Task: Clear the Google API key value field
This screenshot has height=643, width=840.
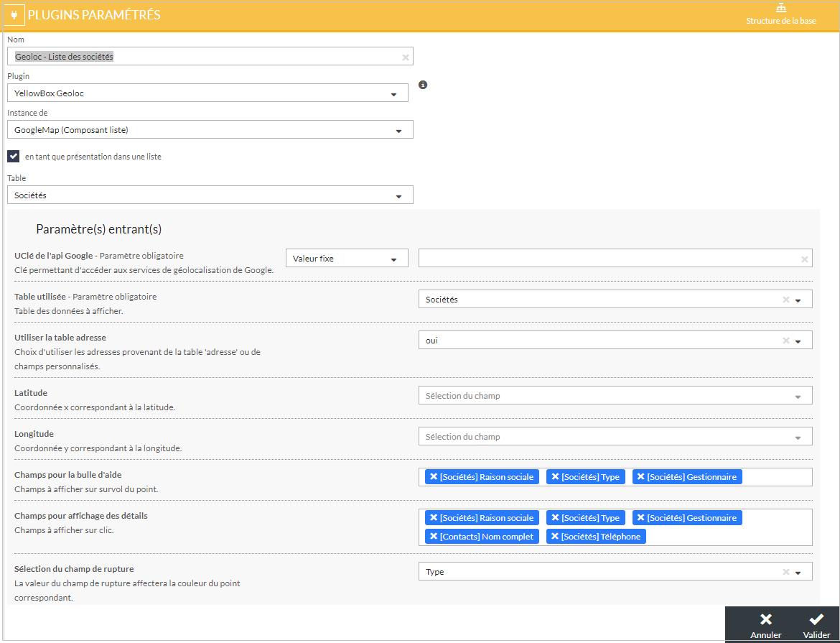Action: [804, 259]
